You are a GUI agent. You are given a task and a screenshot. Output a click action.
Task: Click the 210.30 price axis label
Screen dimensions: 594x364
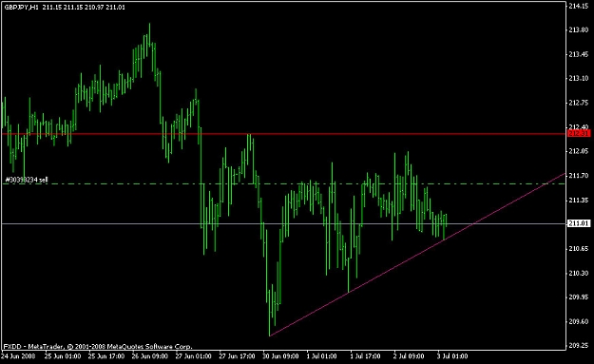click(x=579, y=273)
